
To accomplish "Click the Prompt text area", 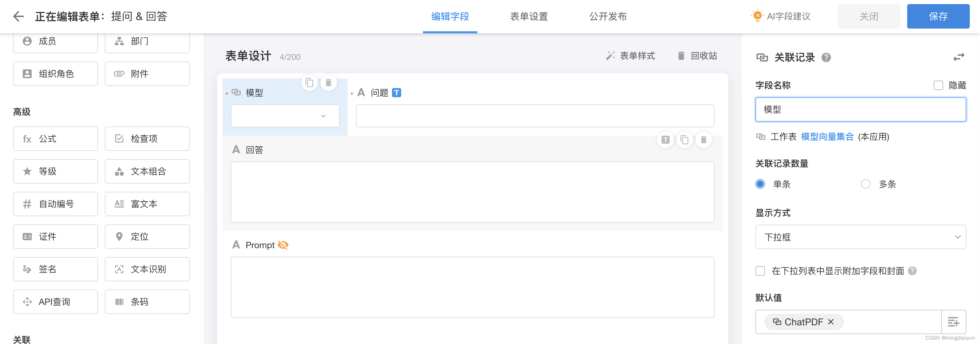I will 472,287.
